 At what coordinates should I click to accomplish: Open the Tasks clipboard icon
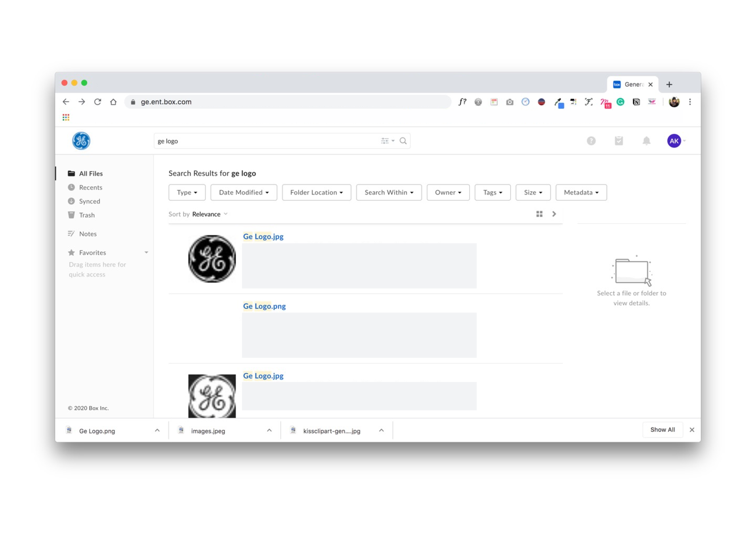[619, 141]
